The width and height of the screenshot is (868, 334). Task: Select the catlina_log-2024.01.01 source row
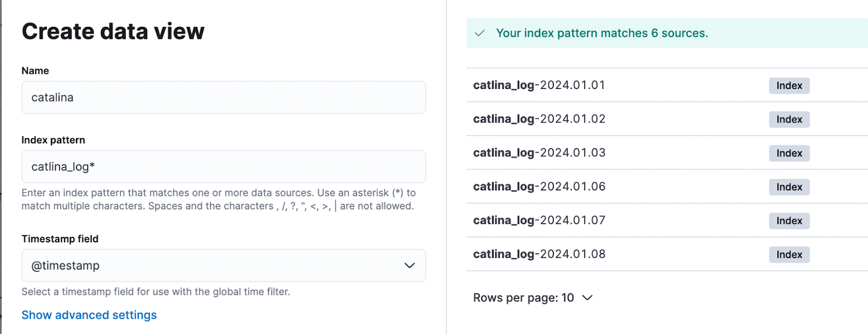539,85
